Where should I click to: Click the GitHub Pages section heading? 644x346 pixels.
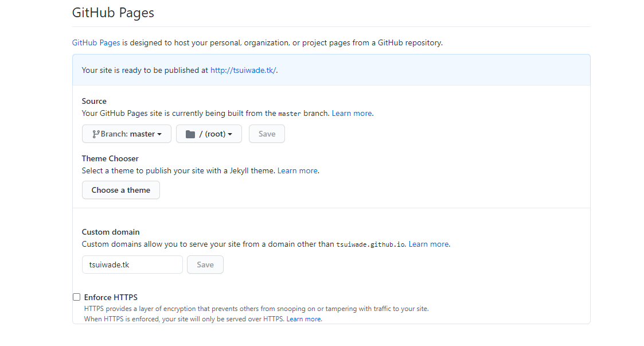coord(113,13)
